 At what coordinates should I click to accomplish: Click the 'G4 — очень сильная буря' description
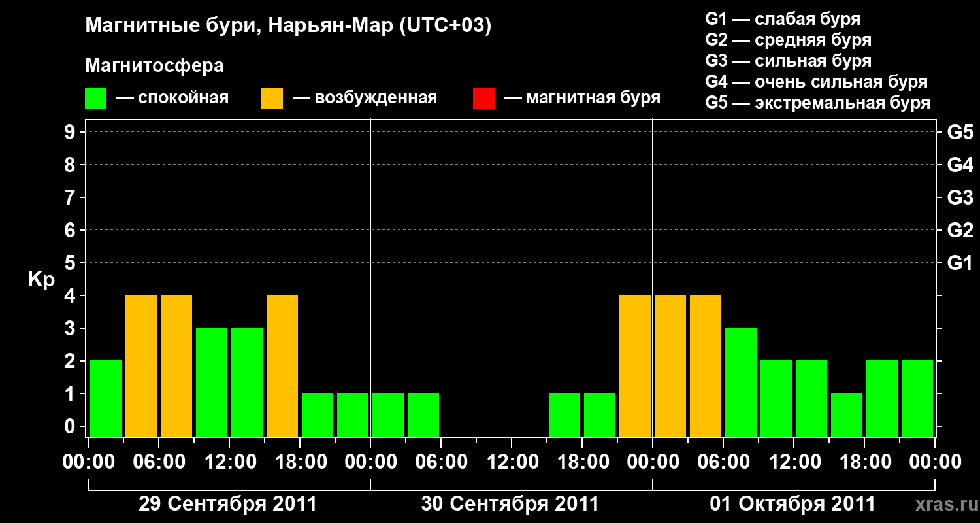click(816, 82)
